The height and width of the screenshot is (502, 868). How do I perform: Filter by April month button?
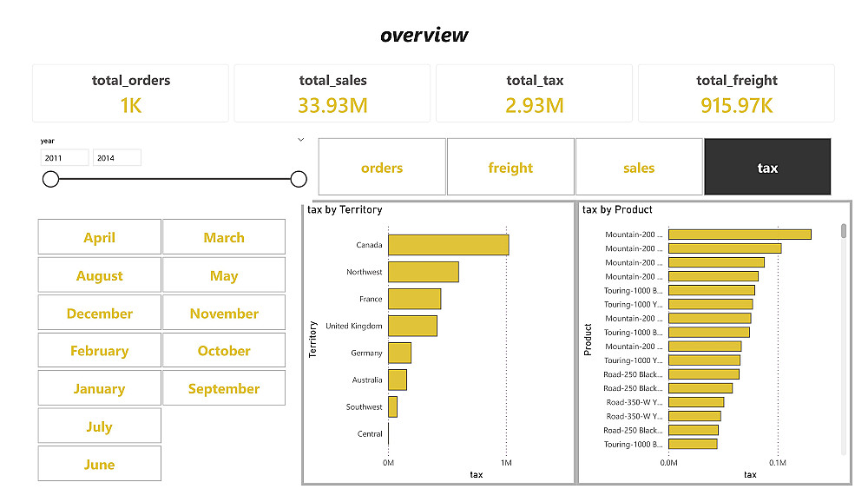click(100, 237)
